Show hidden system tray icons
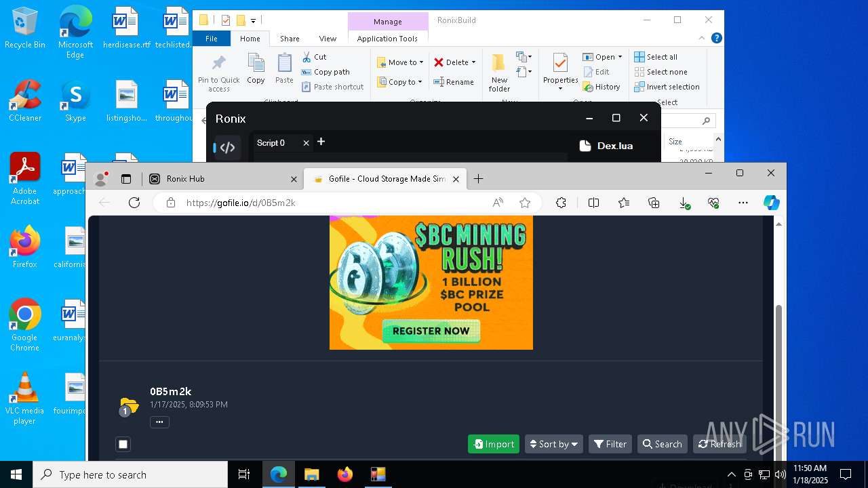Viewport: 868px width, 488px height. click(x=731, y=474)
